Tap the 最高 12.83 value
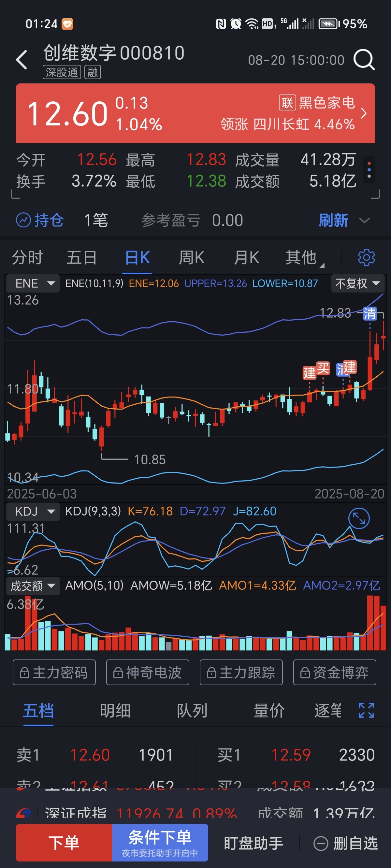Screen dimensions: 391x868 (206, 160)
